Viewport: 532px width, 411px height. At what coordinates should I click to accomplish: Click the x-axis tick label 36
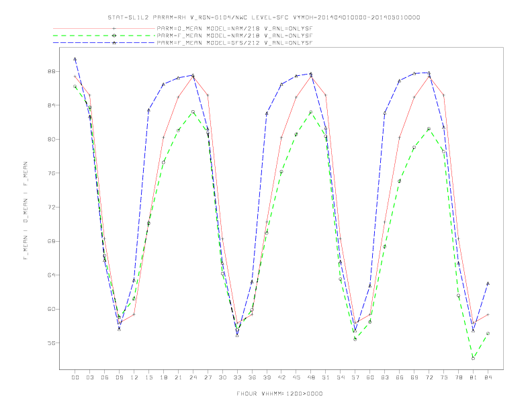[x=252, y=377]
